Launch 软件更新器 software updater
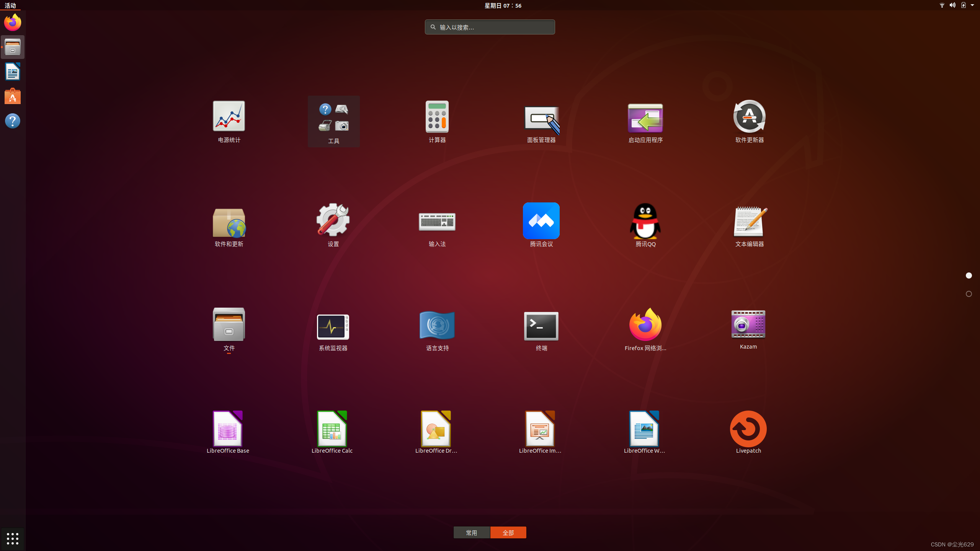Image resolution: width=980 pixels, height=551 pixels. [x=750, y=122]
